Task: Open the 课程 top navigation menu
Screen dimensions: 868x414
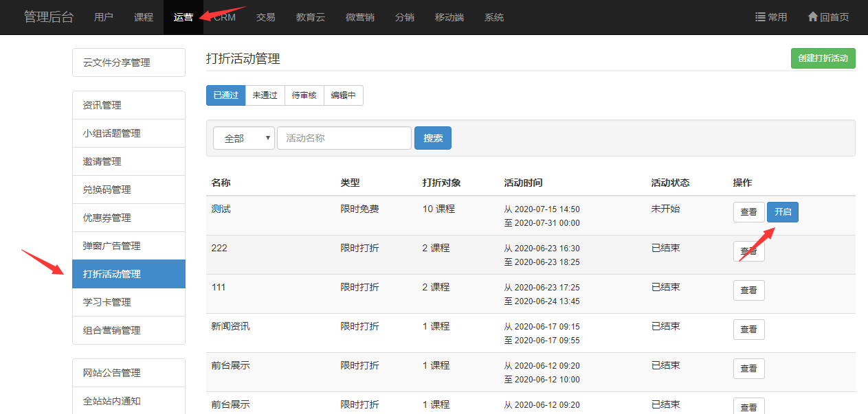Action: (x=144, y=17)
